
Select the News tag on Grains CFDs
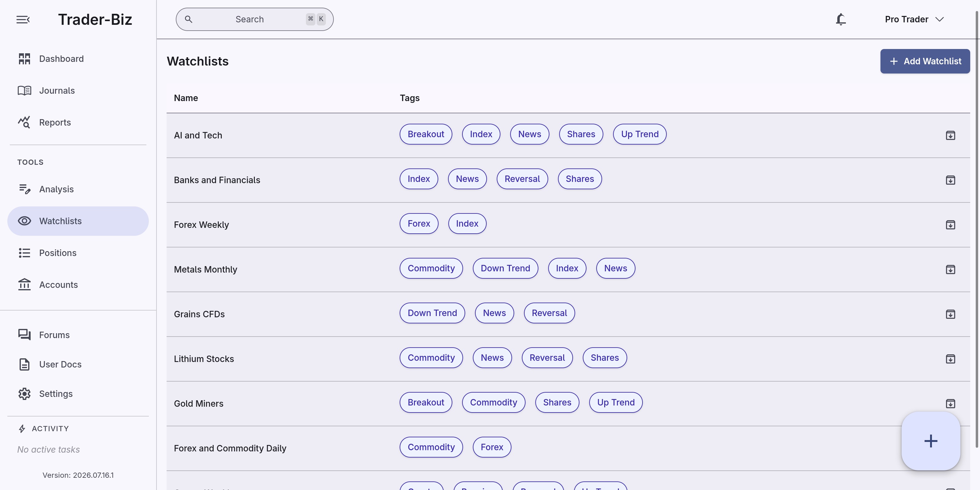tap(494, 313)
